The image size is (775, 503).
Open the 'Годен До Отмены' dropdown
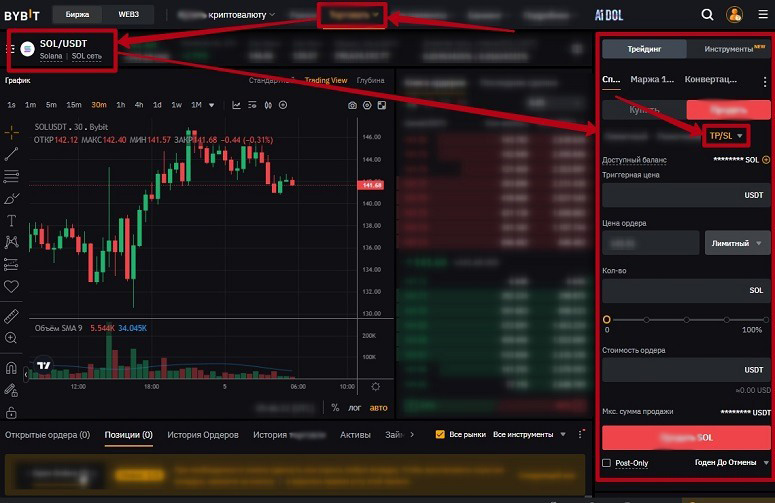[x=733, y=463]
